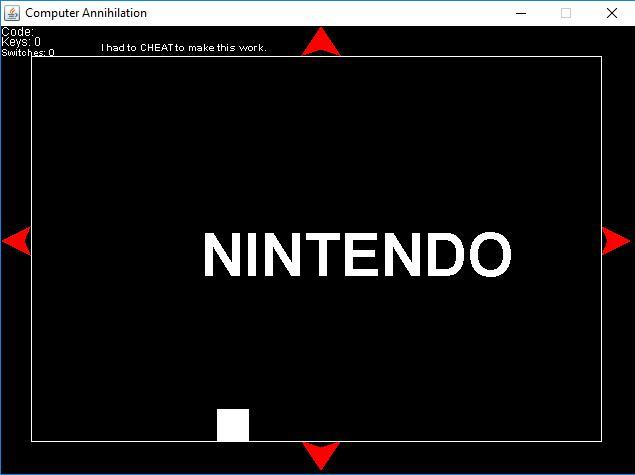Close the Computer Annihilation window
The height and width of the screenshot is (475, 635).
point(612,13)
